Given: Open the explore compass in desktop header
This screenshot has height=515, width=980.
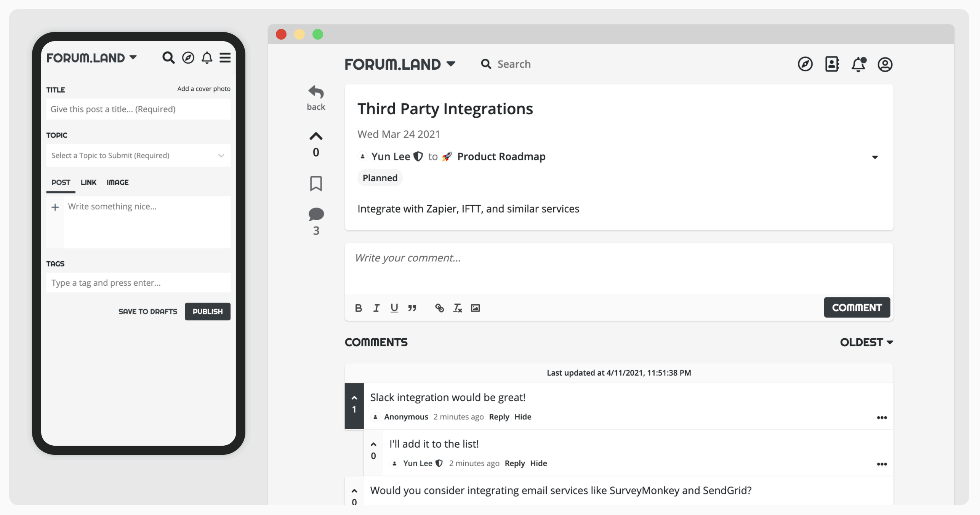Looking at the screenshot, I should (x=805, y=64).
